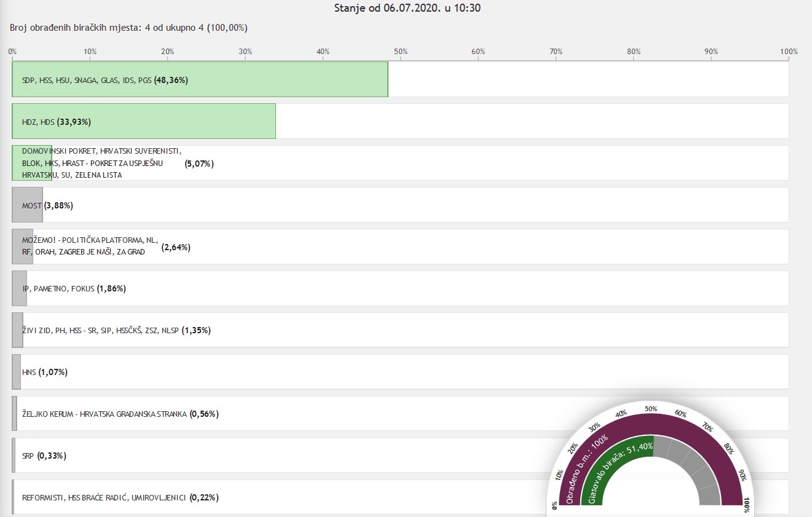Click the 60% label on the top axis
This screenshot has width=812, height=517.
(478, 52)
